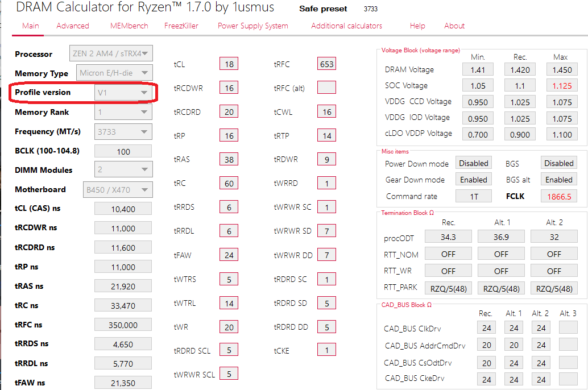Click the SOC Voltage Max value 1.125

coord(562,86)
